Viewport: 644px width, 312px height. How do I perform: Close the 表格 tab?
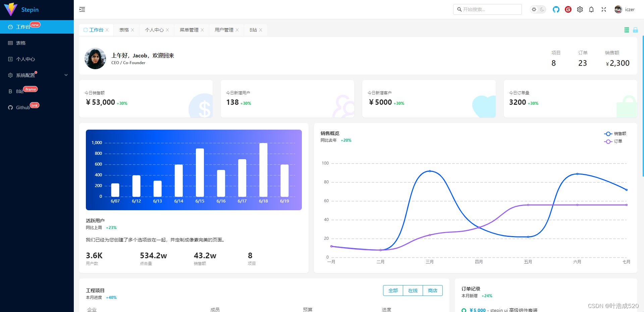132,30
